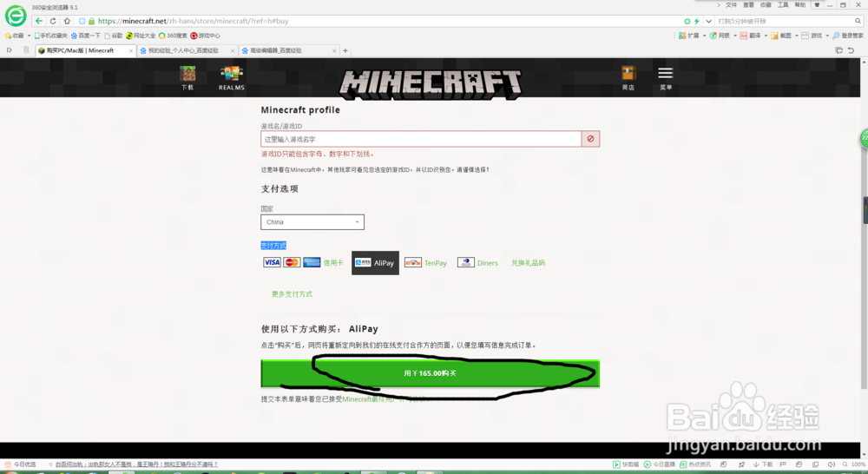Click the green padlock security icon
868x474 pixels.
point(91,21)
